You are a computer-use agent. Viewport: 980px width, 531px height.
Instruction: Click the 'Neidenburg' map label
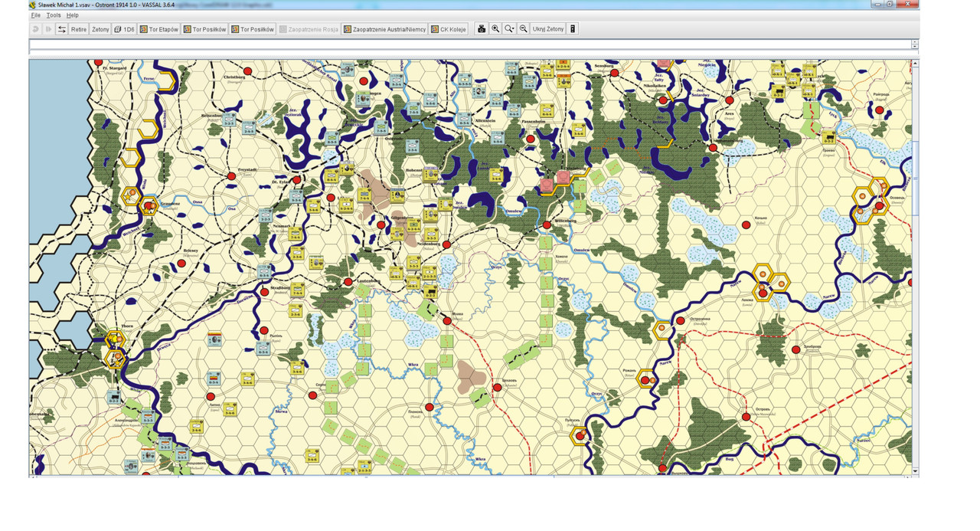tap(429, 244)
